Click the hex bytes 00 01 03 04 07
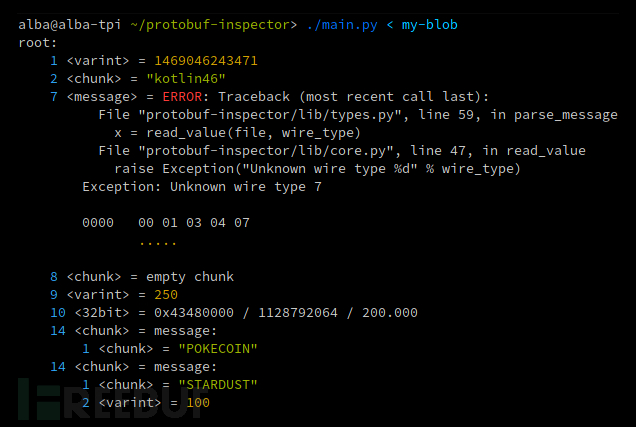Screen dimensions: 636x427 point(194,223)
